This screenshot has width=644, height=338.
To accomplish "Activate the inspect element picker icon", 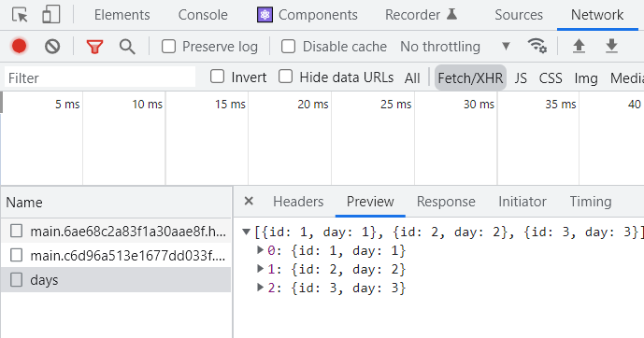I will 20,15.
